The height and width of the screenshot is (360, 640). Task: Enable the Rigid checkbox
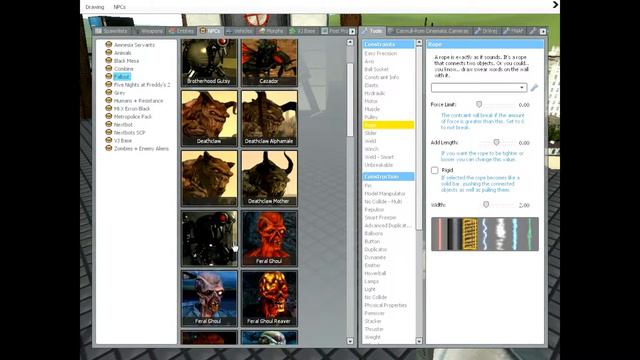click(x=435, y=170)
